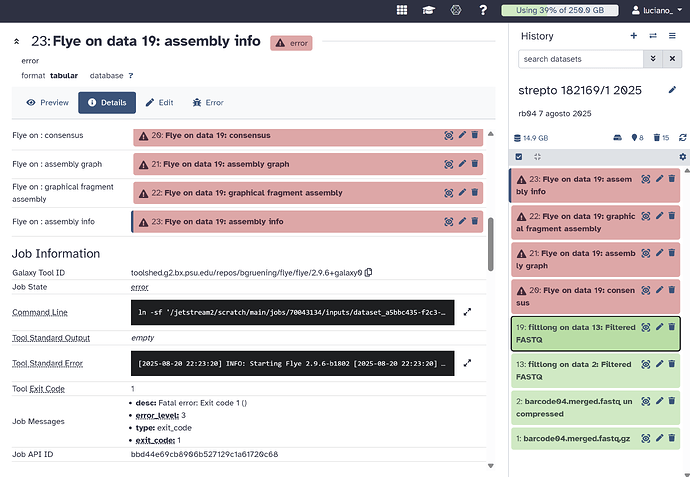
Task: Show the 8 tagged items marker
Action: point(637,138)
